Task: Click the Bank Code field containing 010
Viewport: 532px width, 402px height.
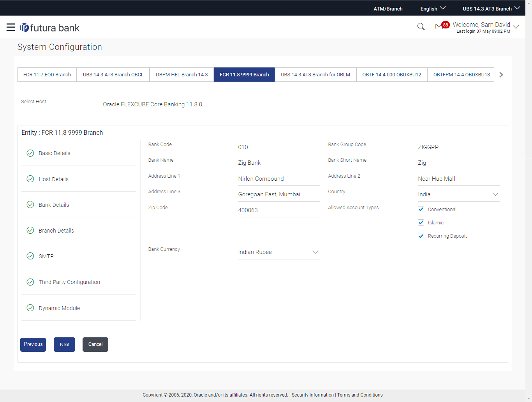Action: [279, 147]
